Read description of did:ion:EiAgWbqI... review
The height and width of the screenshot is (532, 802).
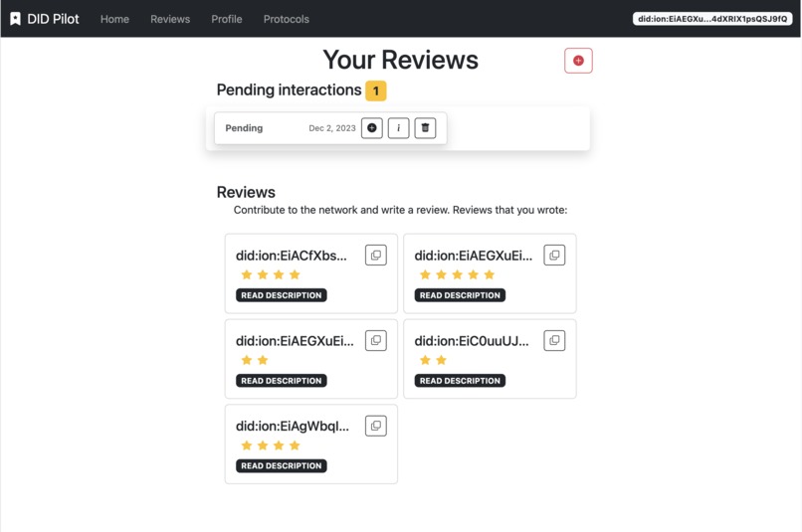click(x=282, y=466)
